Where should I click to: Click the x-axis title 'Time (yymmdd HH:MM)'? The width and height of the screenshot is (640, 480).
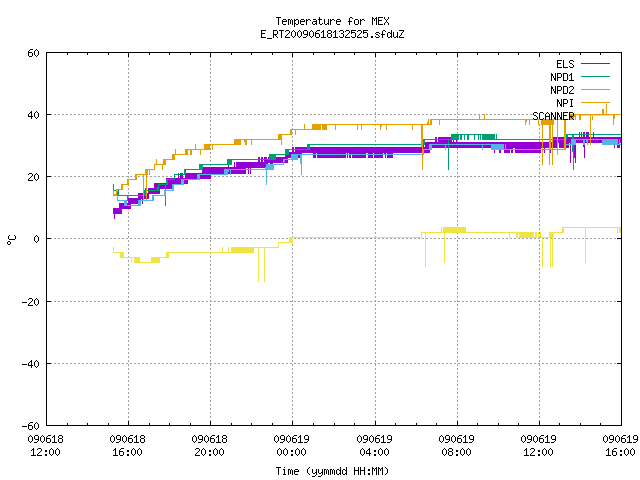[332, 471]
